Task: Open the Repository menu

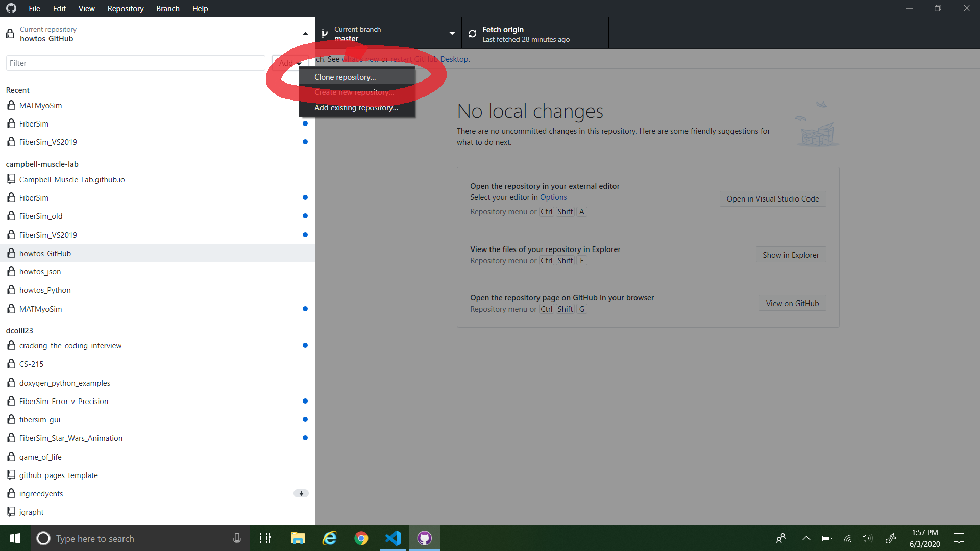Action: coord(126,8)
